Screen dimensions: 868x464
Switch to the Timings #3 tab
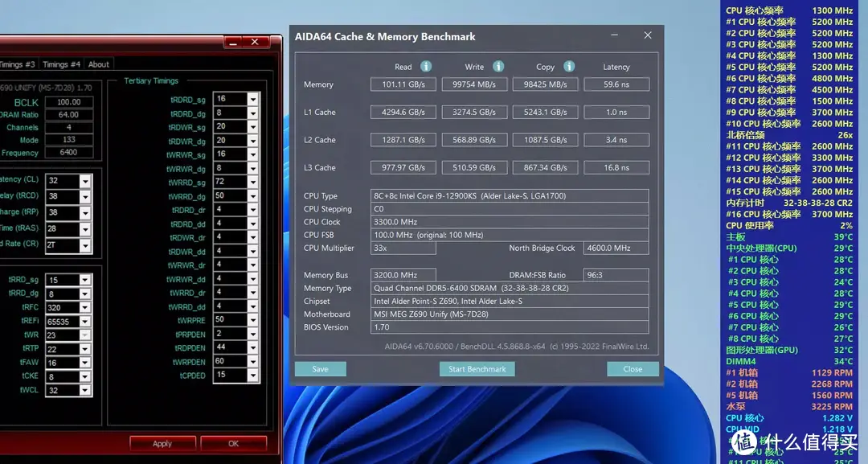click(x=17, y=64)
